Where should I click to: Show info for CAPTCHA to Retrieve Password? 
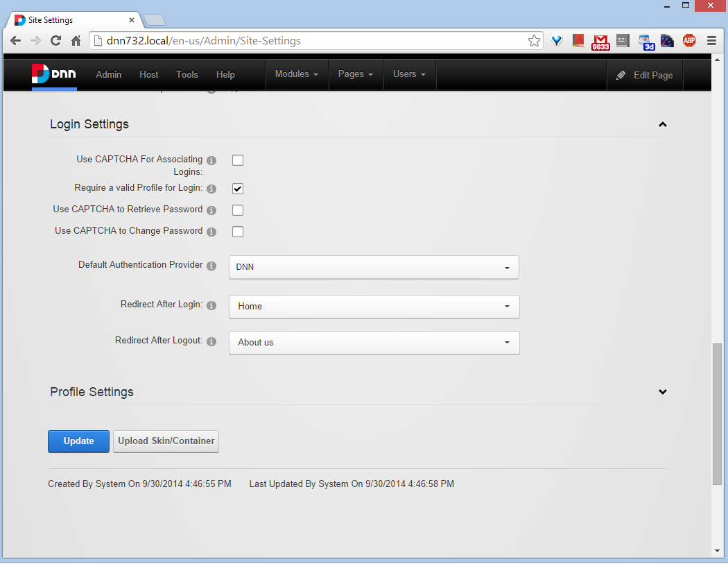tap(211, 210)
